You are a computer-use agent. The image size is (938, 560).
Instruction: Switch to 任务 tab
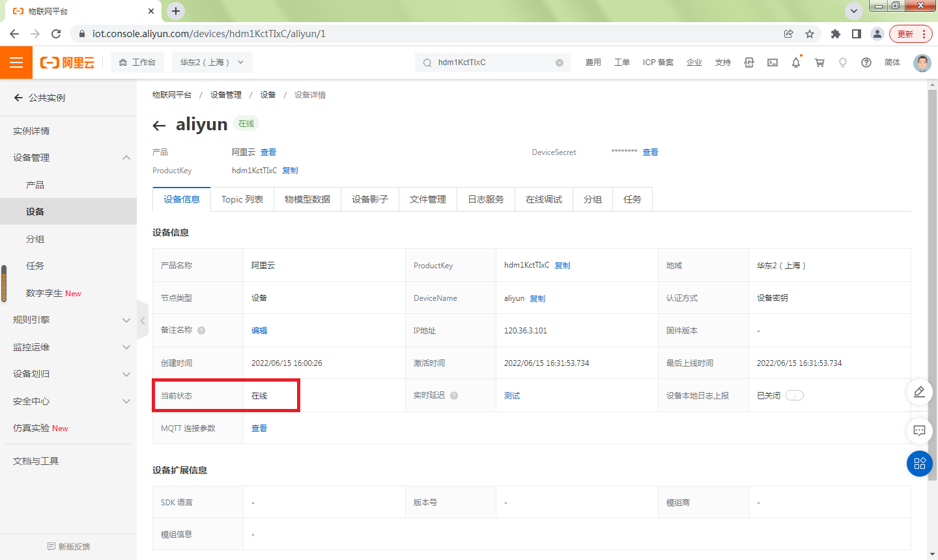click(632, 199)
